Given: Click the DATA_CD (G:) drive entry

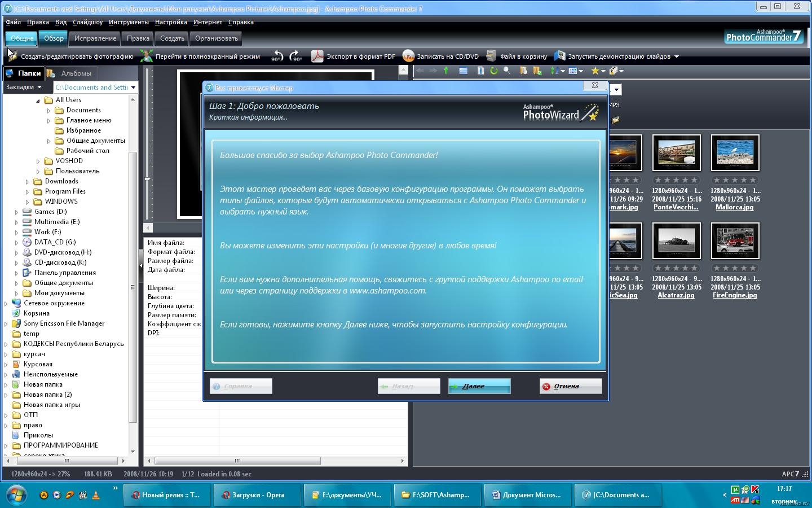Looking at the screenshot, I should 55,242.
